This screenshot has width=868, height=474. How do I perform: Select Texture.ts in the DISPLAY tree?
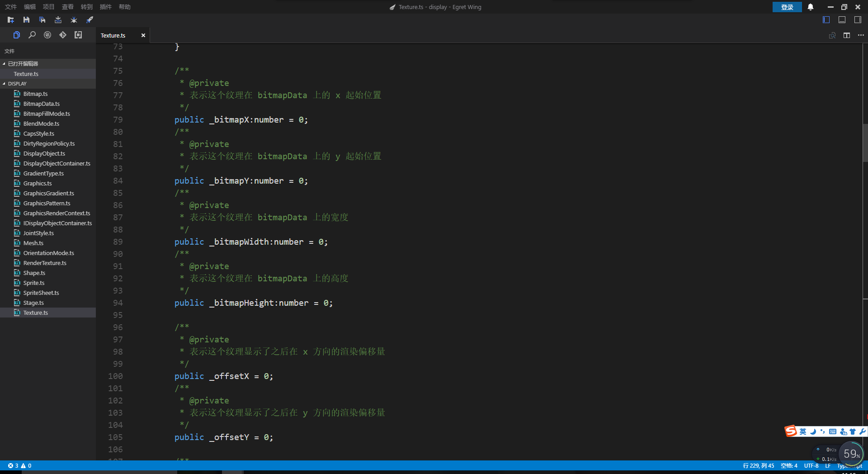(x=47, y=313)
